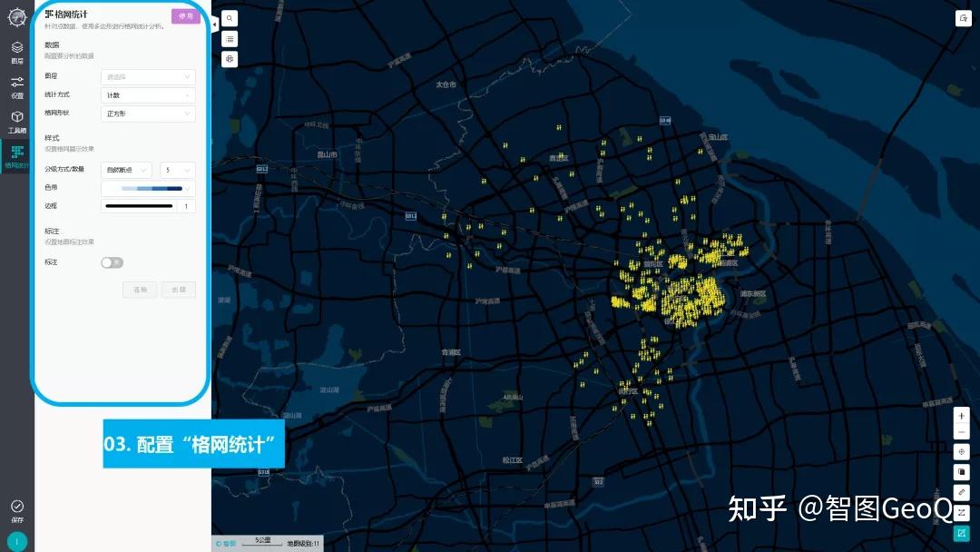Click the 松江区 district label on map
Image resolution: width=980 pixels, height=552 pixels.
512,460
